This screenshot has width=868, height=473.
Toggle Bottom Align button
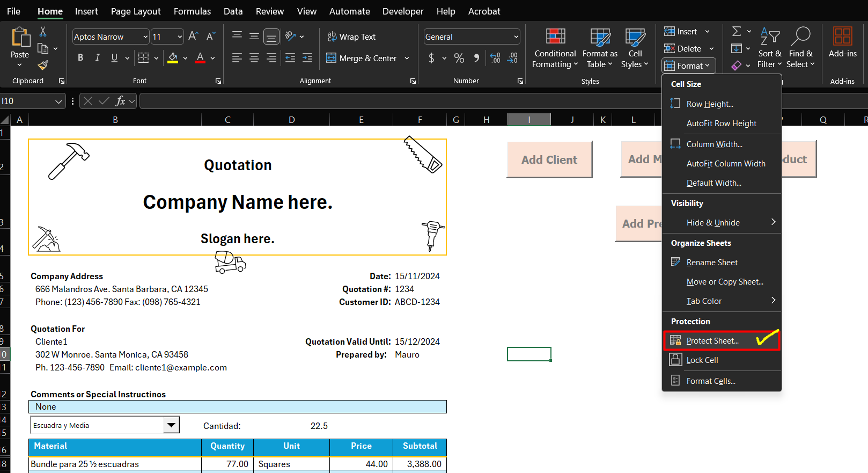click(272, 36)
